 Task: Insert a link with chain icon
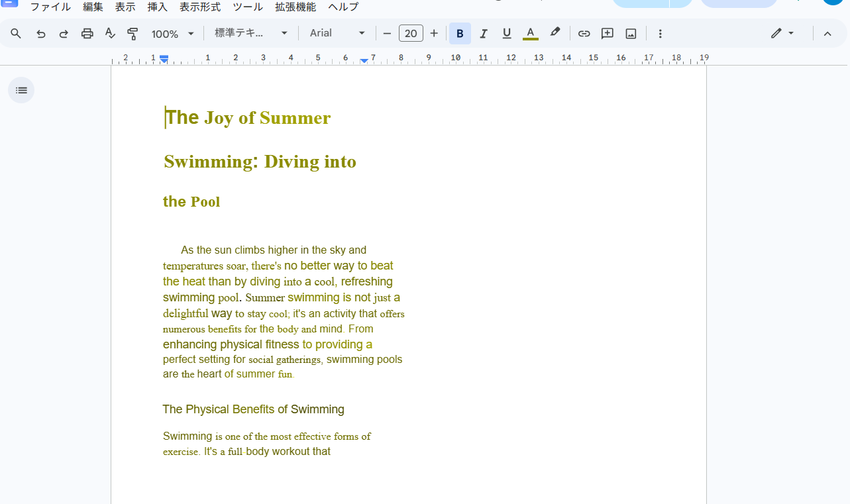click(584, 34)
